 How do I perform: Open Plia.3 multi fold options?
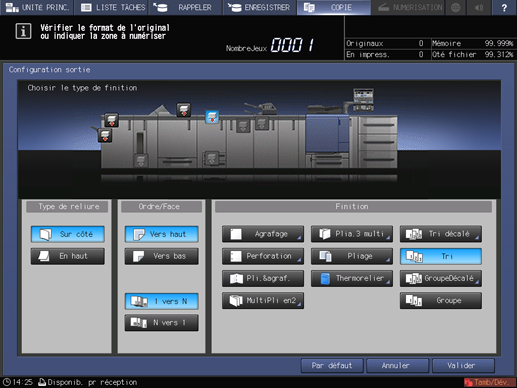(x=352, y=234)
